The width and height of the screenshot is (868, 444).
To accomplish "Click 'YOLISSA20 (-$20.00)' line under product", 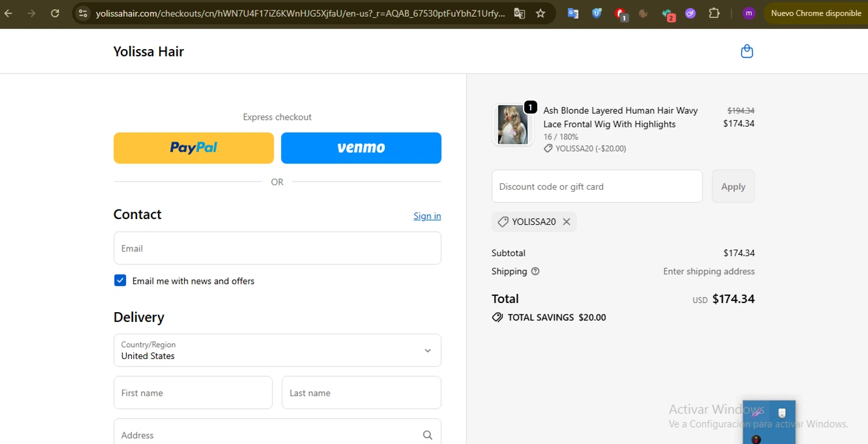I will 585,149.
